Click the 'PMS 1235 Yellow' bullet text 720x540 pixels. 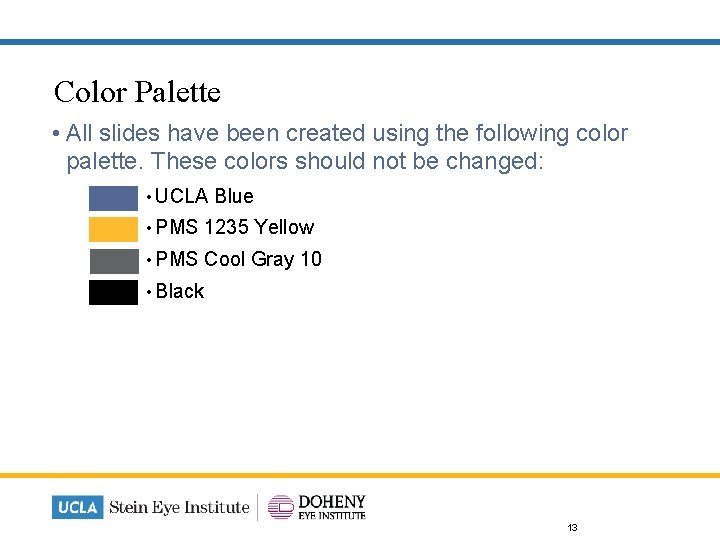point(235,227)
